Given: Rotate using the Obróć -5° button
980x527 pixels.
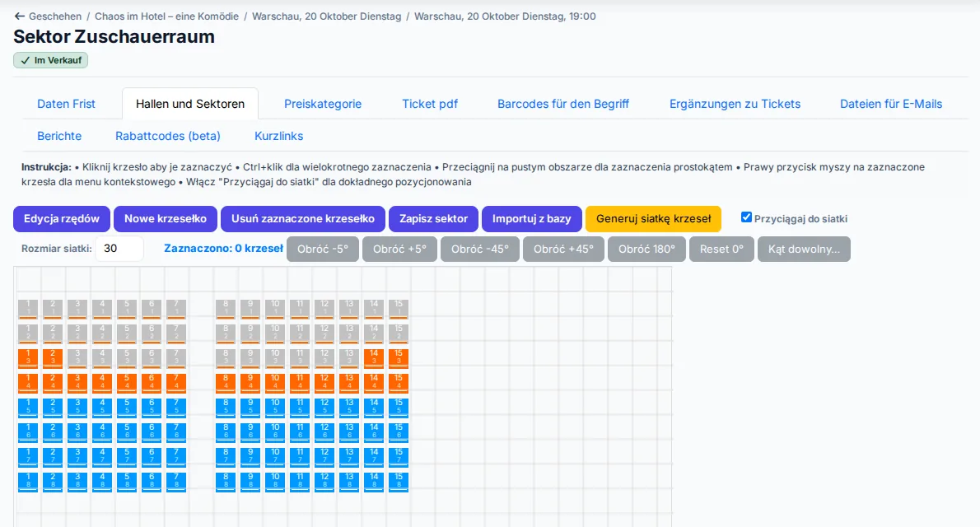Looking at the screenshot, I should (x=323, y=249).
